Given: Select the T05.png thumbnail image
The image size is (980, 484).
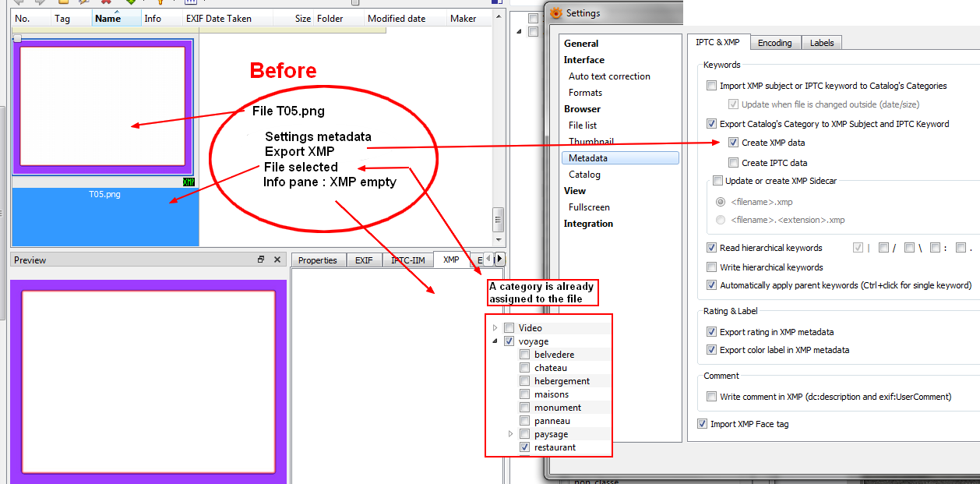Looking at the screenshot, I should point(103,105).
